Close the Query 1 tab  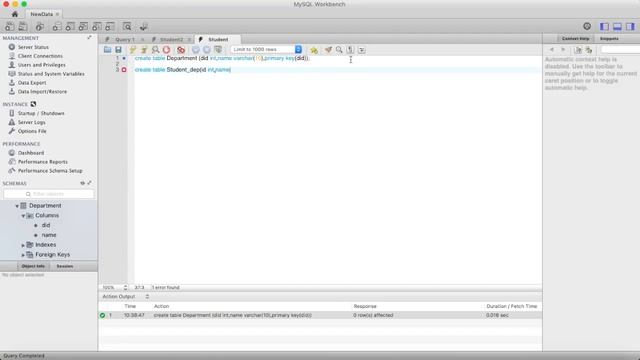click(142, 40)
